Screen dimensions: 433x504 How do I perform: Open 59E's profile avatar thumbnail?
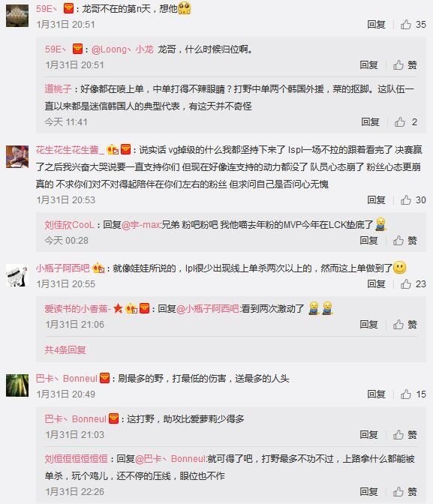click(17, 16)
